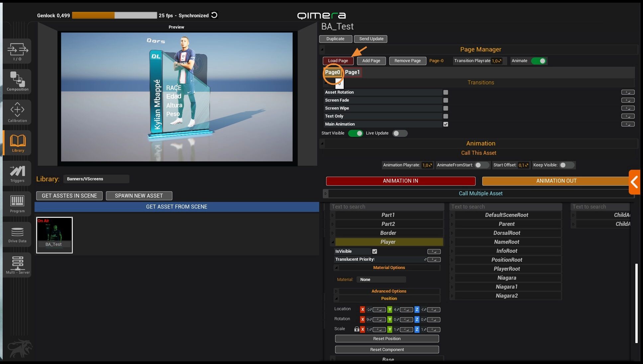Open the Program panel

[17, 204]
